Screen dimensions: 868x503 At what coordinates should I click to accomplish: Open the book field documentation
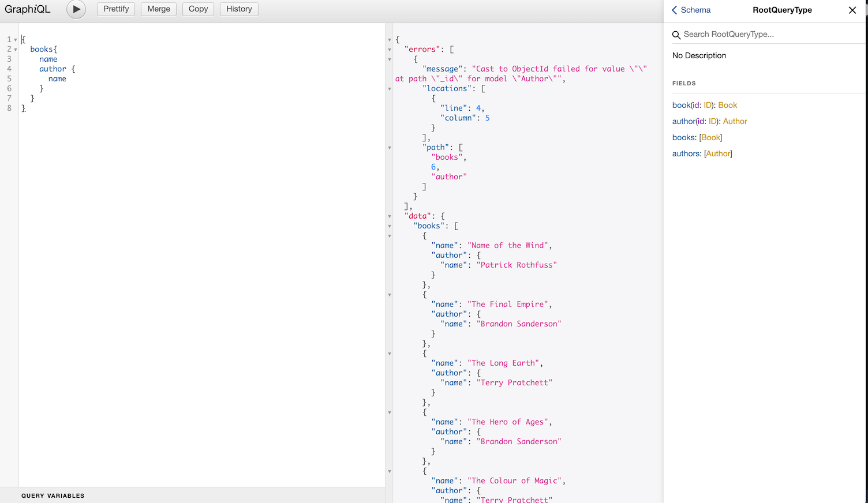(681, 105)
